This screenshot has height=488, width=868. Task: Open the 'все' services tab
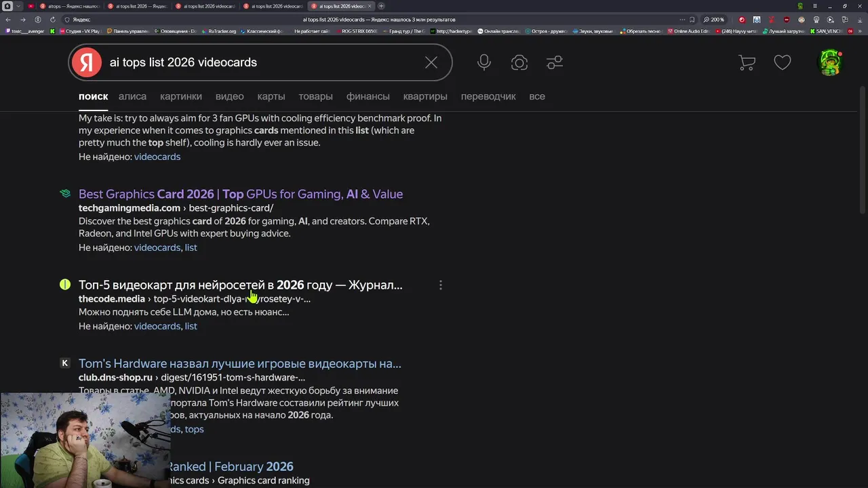(537, 96)
